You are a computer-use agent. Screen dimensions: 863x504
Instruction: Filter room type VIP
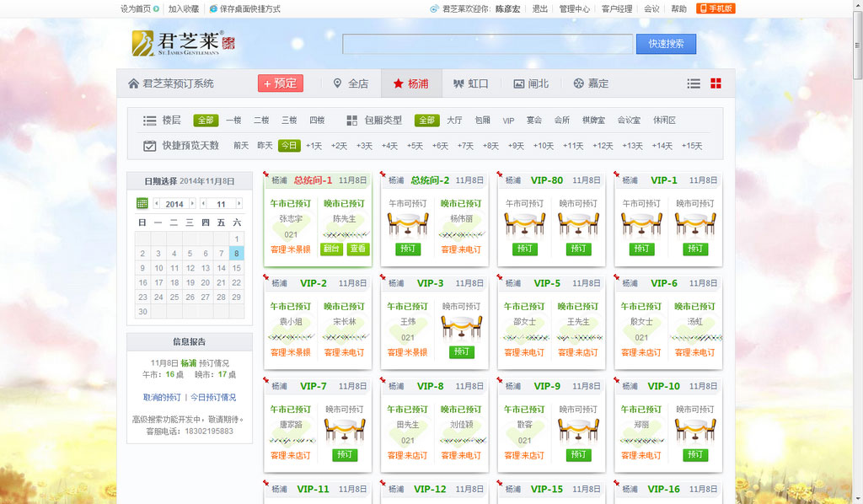click(x=508, y=121)
